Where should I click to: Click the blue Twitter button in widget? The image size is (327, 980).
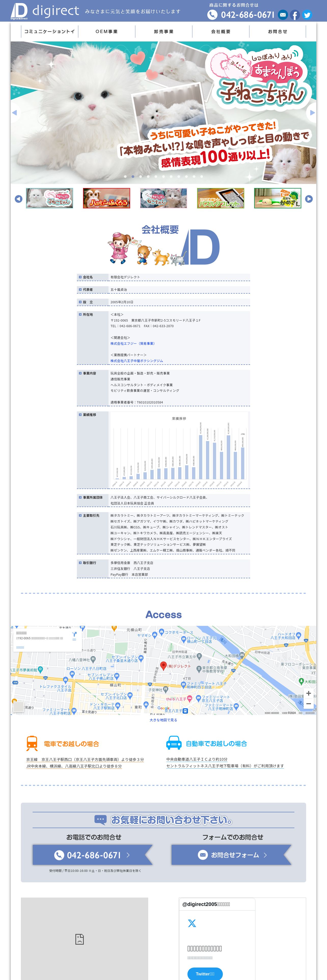[205, 974]
